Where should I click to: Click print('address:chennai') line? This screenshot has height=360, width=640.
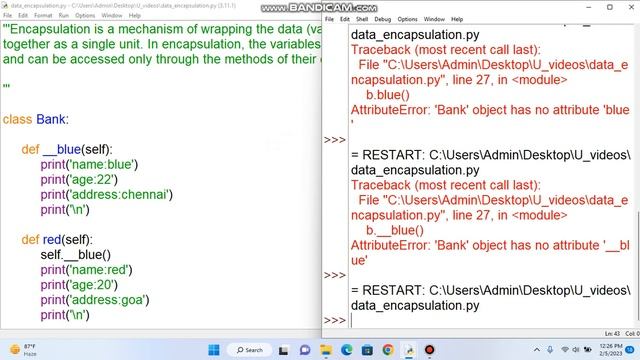coord(107,195)
